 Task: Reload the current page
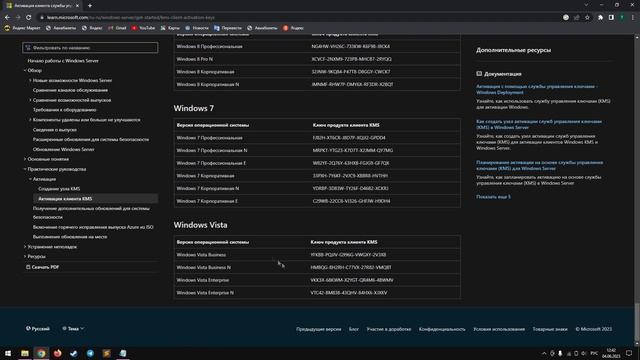pyautogui.click(x=29, y=18)
